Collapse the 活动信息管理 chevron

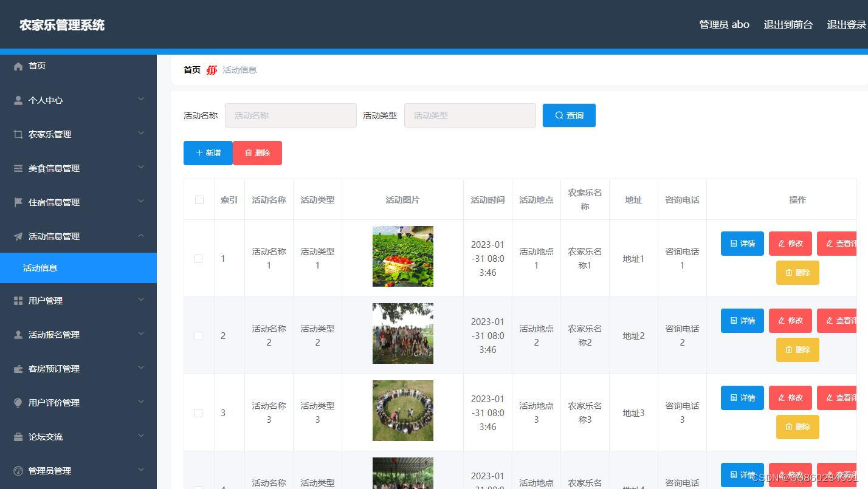point(141,236)
